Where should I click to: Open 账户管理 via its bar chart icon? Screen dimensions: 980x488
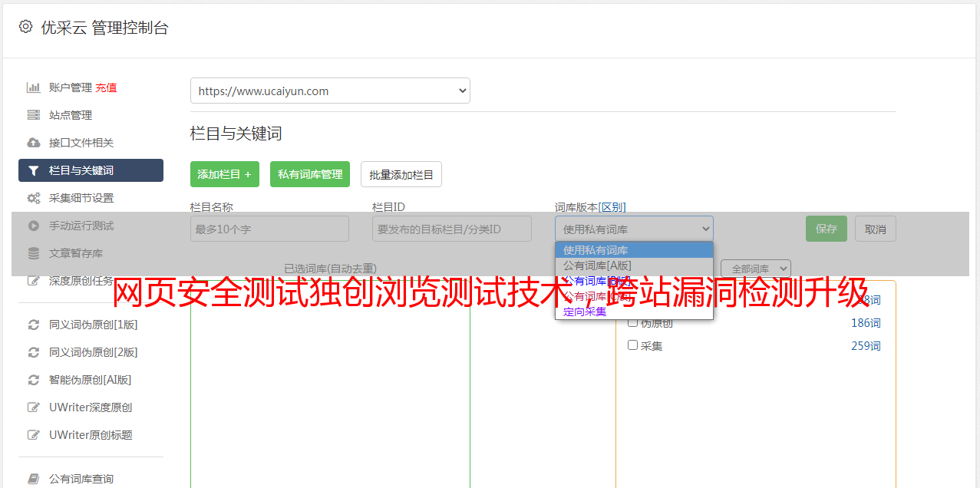click(x=33, y=87)
